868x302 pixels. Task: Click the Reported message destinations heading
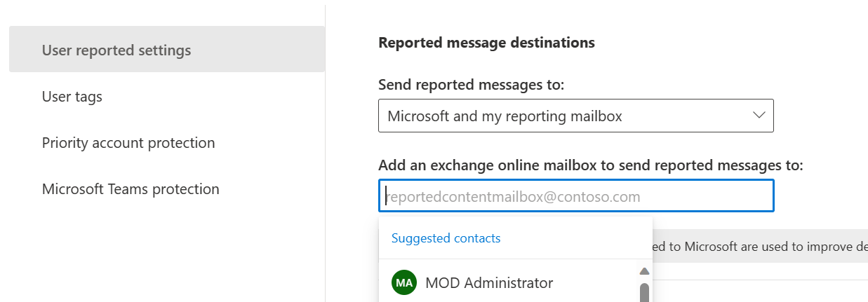(x=486, y=43)
